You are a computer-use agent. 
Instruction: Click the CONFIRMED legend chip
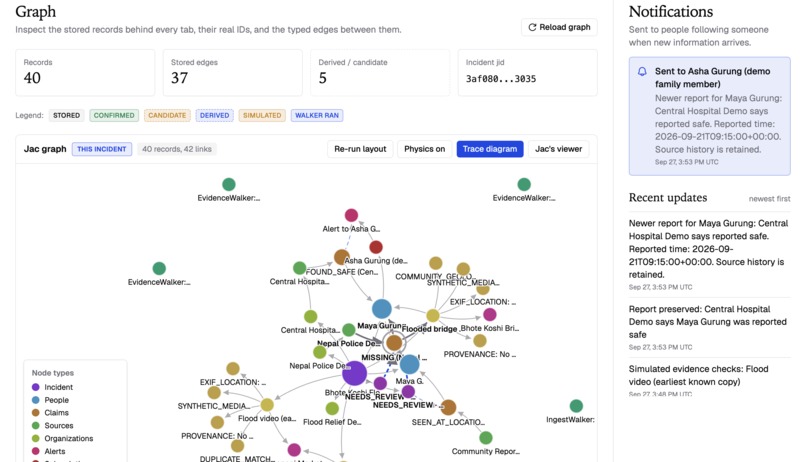click(114, 116)
